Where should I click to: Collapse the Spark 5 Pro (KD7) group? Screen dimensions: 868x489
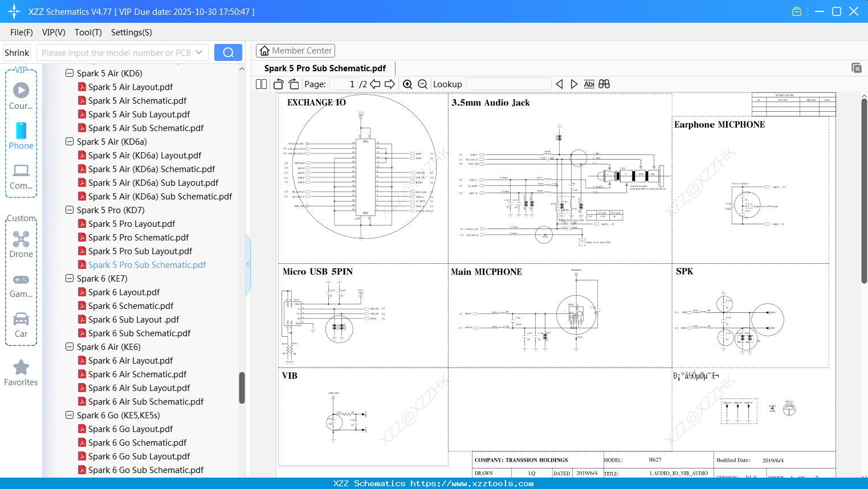coord(69,210)
